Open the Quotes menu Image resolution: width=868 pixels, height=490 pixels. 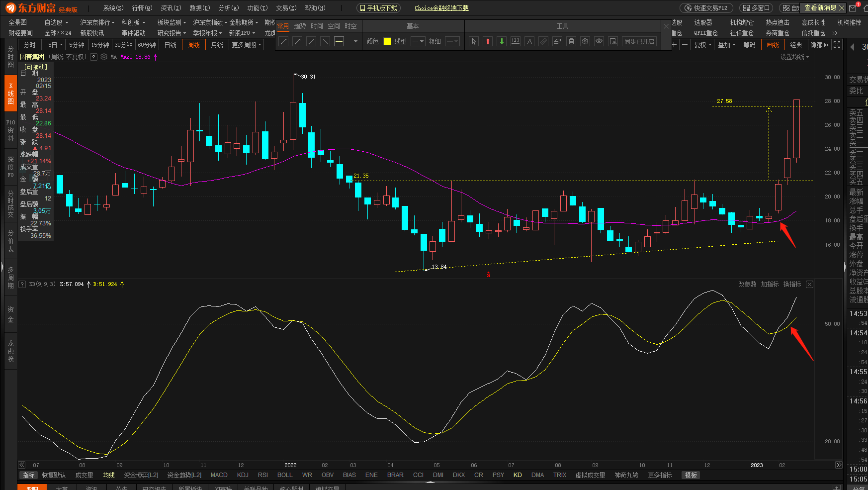click(142, 8)
